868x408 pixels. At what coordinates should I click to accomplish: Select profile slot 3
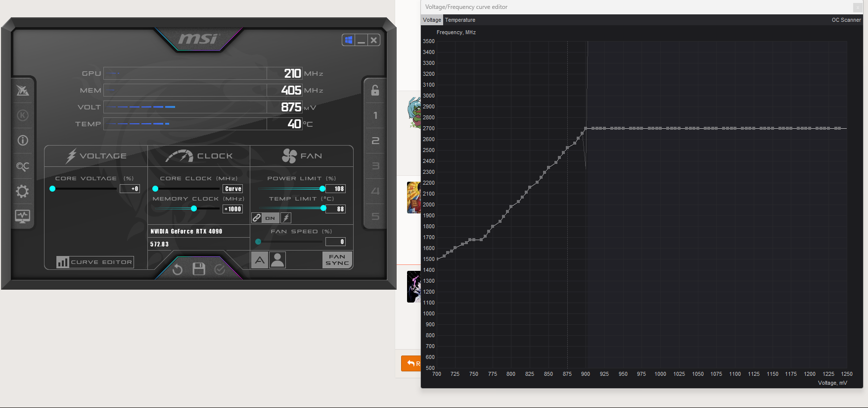(x=375, y=166)
